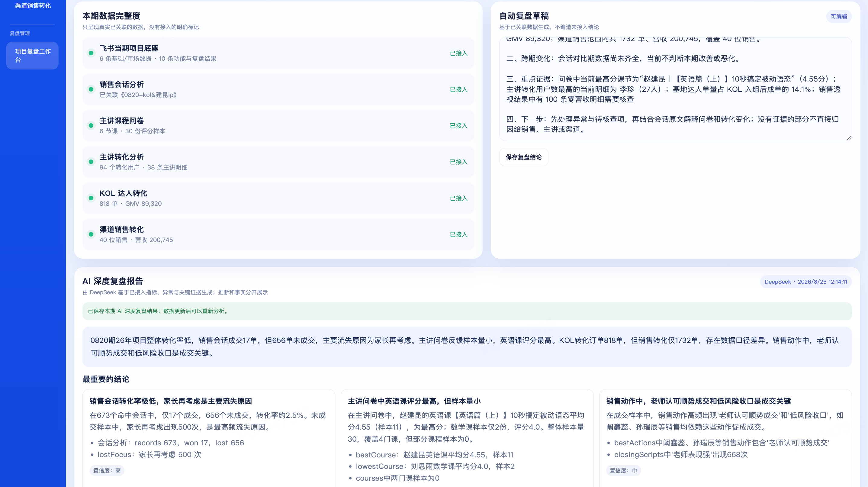Click AI 深度复盘报告 heading
Viewport: 868px width, 487px height.
[113, 281]
